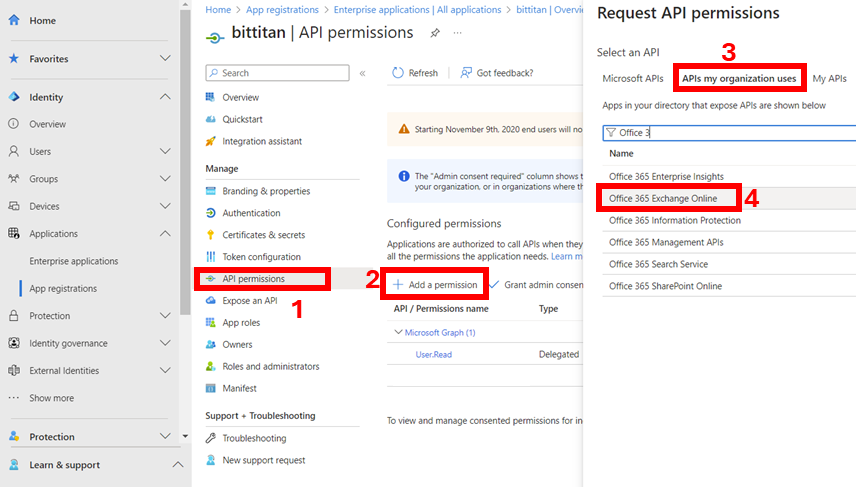
Task: Expand the External Identities chevron
Action: [x=165, y=370]
